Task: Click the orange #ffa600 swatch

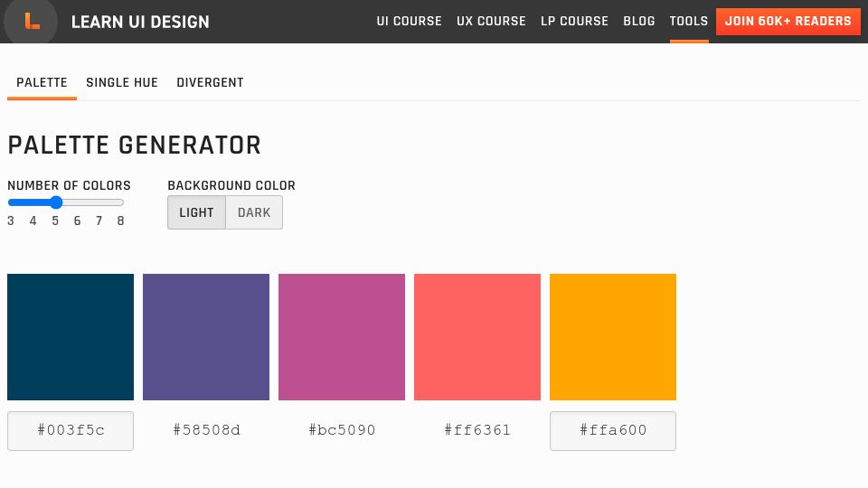Action: coord(613,337)
